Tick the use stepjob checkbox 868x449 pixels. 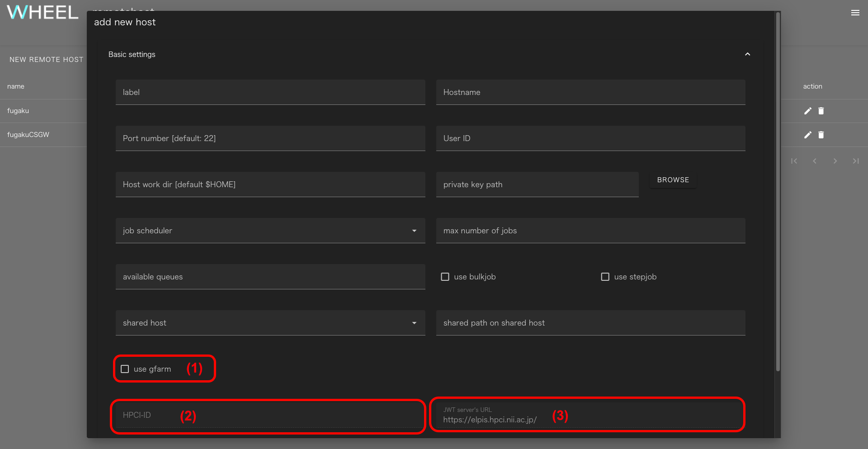605,277
